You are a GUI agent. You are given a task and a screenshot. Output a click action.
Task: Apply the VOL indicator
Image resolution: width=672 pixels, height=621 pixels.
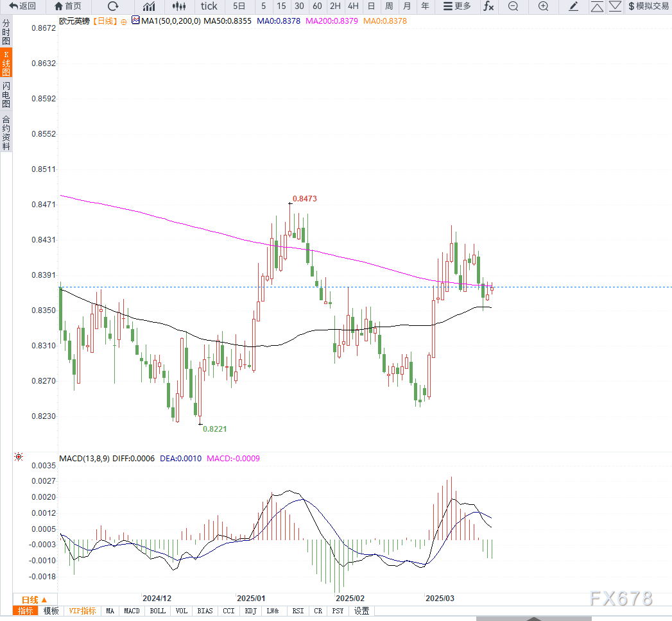(181, 611)
